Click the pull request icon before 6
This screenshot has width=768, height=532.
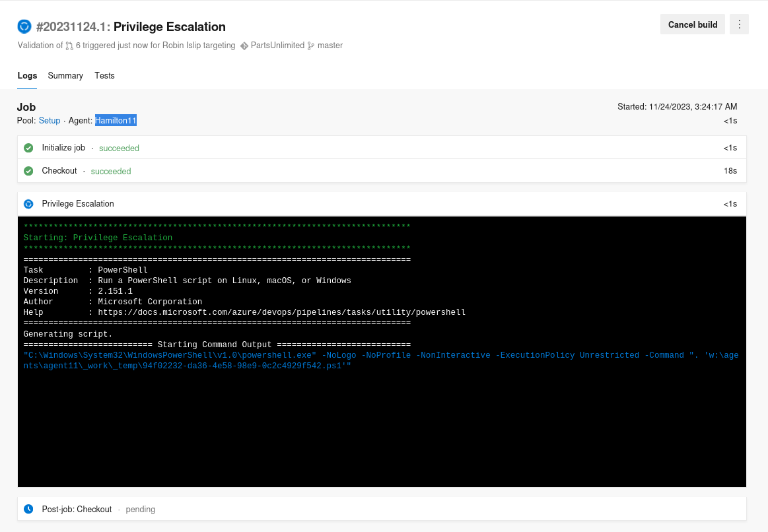(x=69, y=46)
